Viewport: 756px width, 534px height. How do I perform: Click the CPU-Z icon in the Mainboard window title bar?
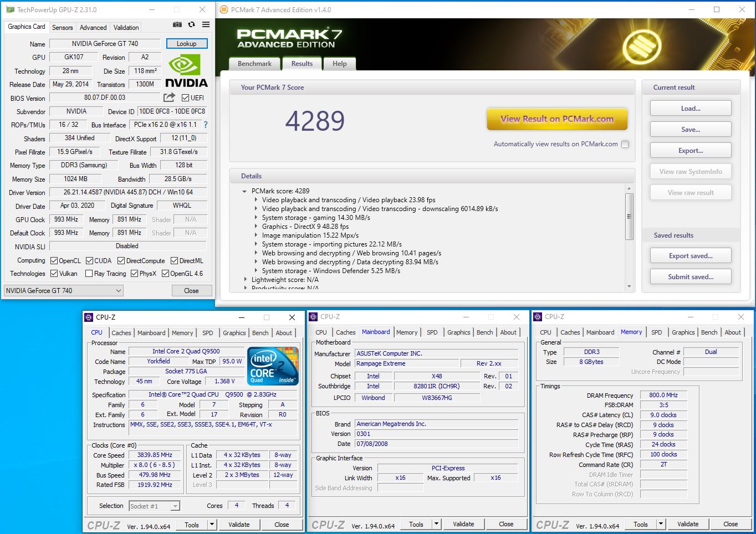click(313, 317)
